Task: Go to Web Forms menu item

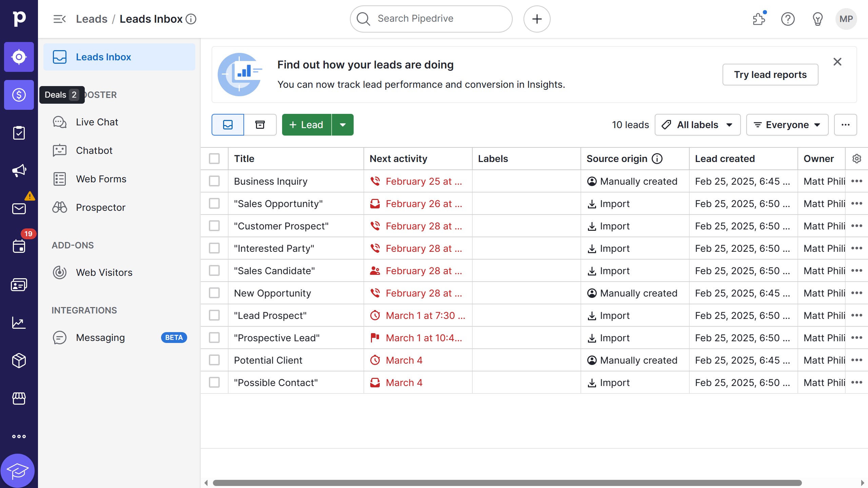Action: [x=101, y=179]
